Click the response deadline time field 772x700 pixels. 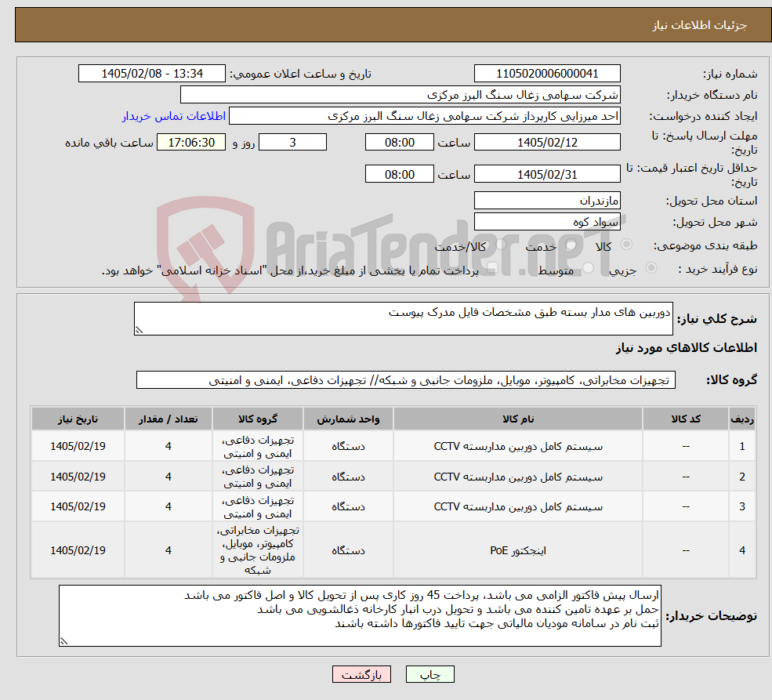(399, 142)
